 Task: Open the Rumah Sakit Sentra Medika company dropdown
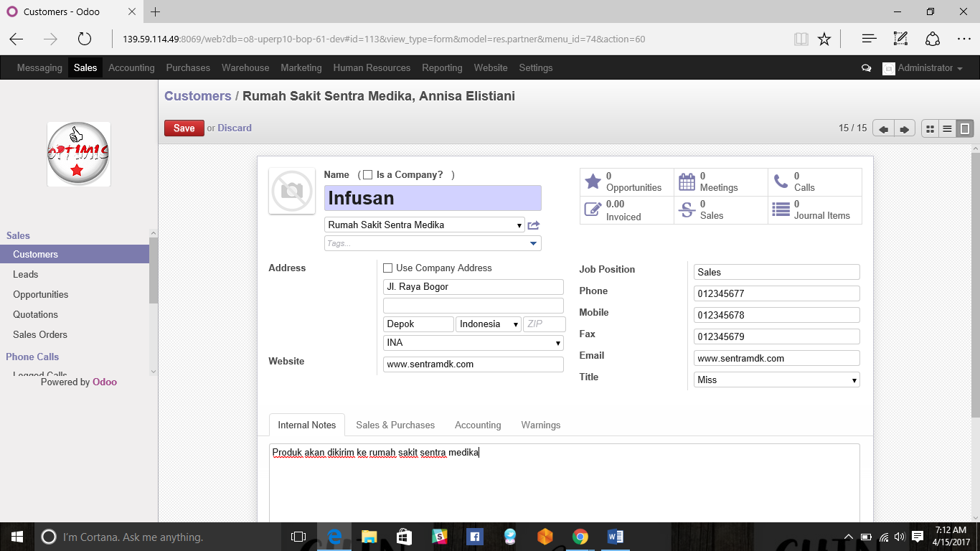click(x=425, y=225)
